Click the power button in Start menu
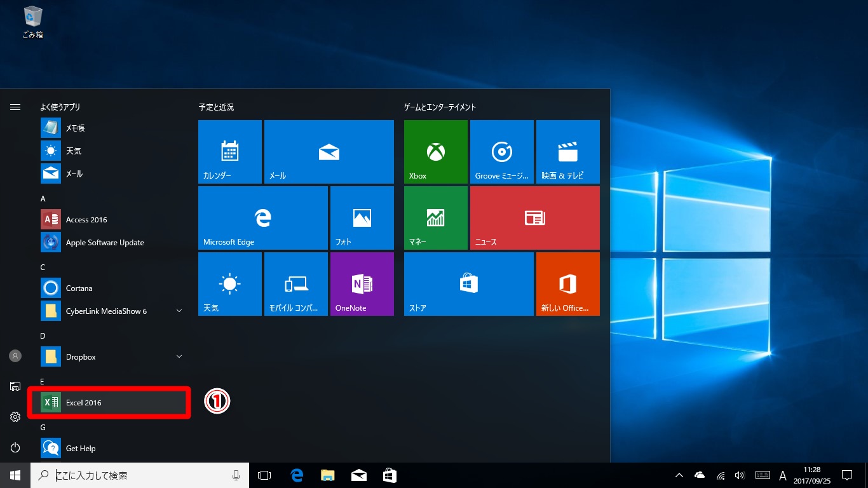 (x=15, y=447)
